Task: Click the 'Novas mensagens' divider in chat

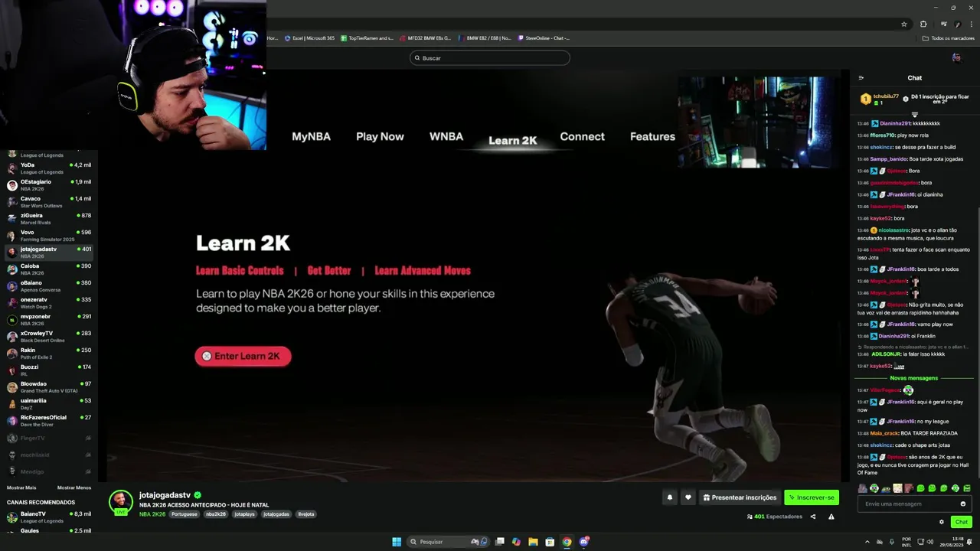Action: pos(913,378)
